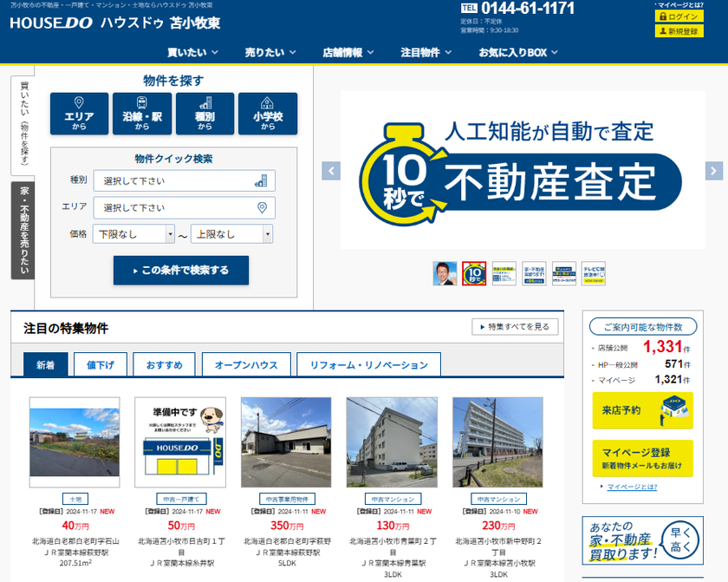Click the 種別 選択して下さい field
728x582 pixels.
[184, 181]
